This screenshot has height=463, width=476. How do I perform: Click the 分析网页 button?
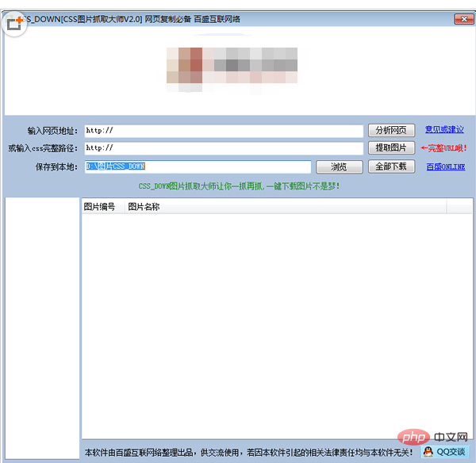[391, 131]
